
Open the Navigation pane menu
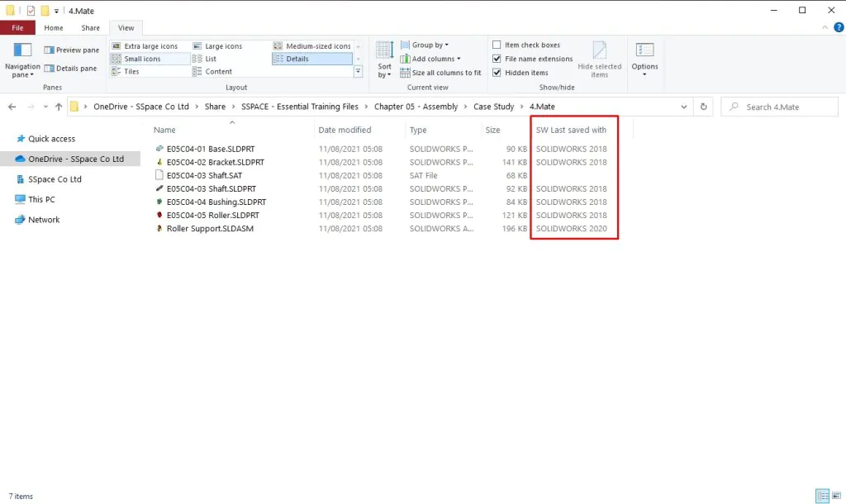click(x=22, y=60)
